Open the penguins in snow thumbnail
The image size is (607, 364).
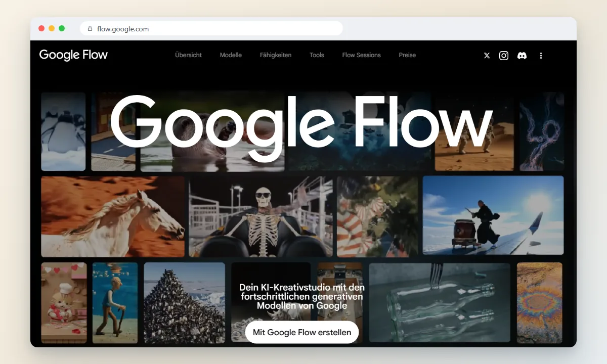(63, 131)
